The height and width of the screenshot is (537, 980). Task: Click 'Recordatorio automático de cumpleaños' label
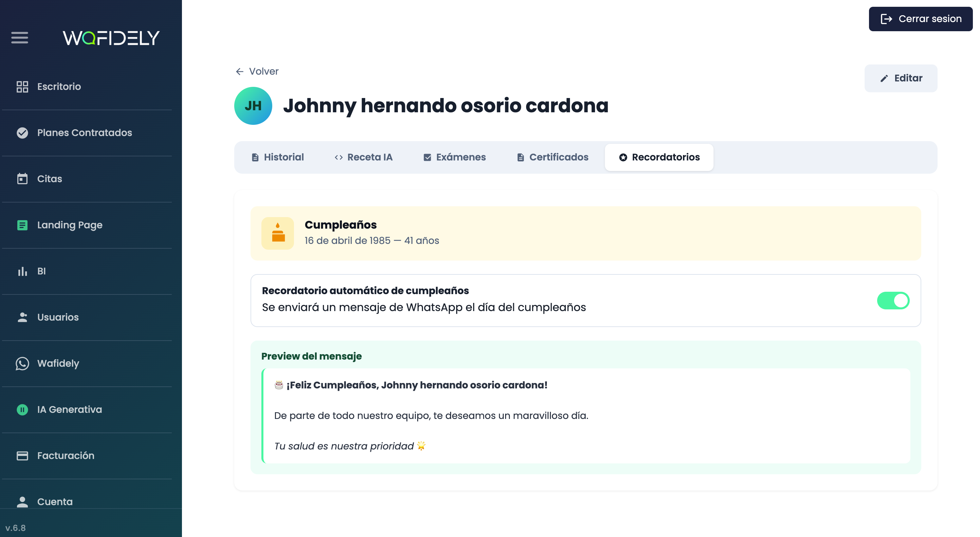pos(365,291)
